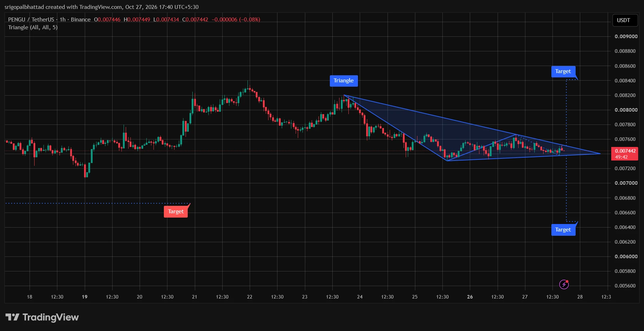Click the 0.008400 price axis label
644x331 pixels.
tap(626, 81)
